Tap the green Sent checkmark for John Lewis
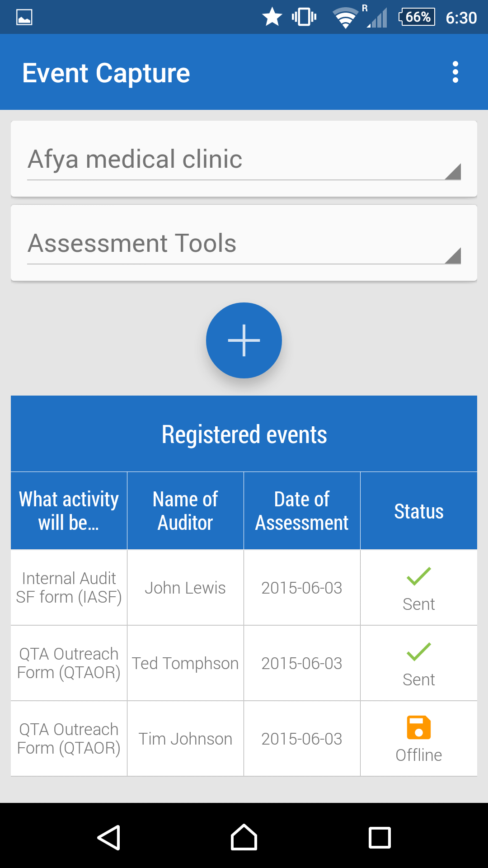Viewport: 488px width, 868px height. pos(418,576)
